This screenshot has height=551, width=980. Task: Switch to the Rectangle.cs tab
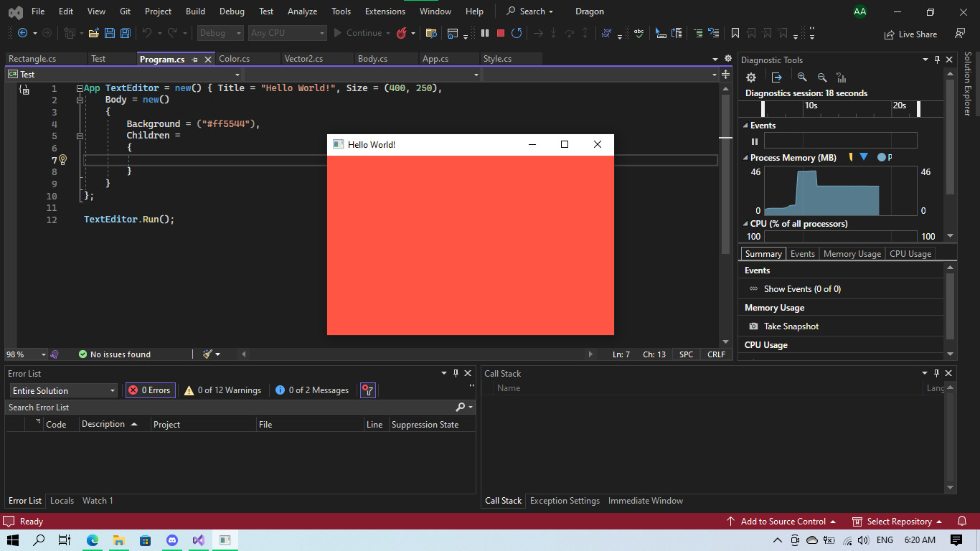pyautogui.click(x=32, y=59)
